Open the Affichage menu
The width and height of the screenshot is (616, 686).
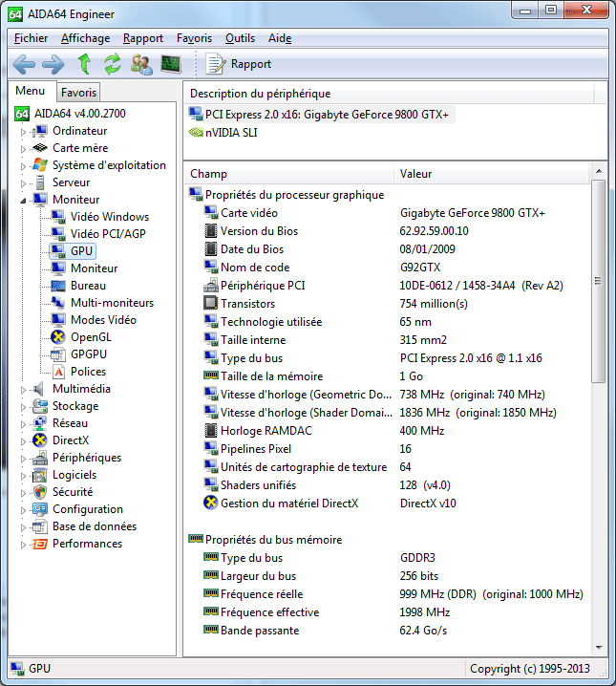click(x=85, y=38)
